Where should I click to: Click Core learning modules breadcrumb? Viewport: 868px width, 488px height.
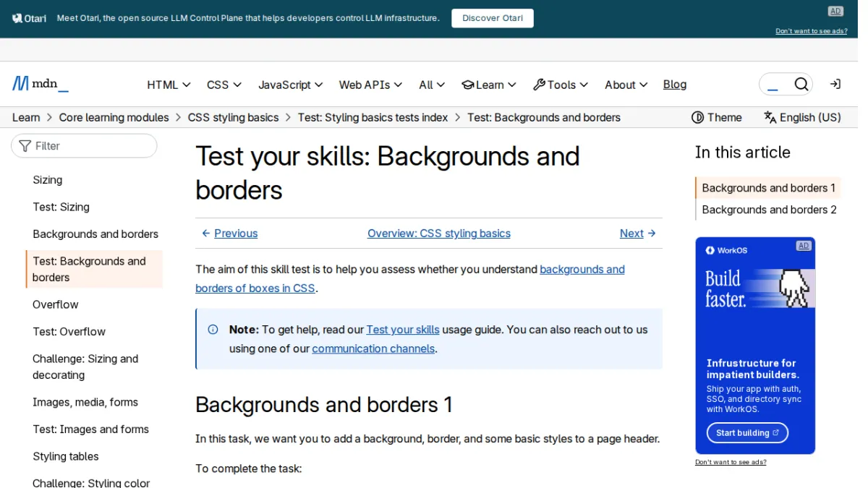pyautogui.click(x=114, y=117)
